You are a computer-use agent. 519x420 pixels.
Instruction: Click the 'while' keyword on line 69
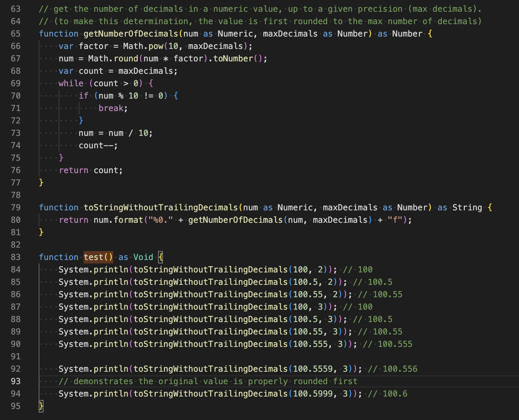click(x=71, y=83)
